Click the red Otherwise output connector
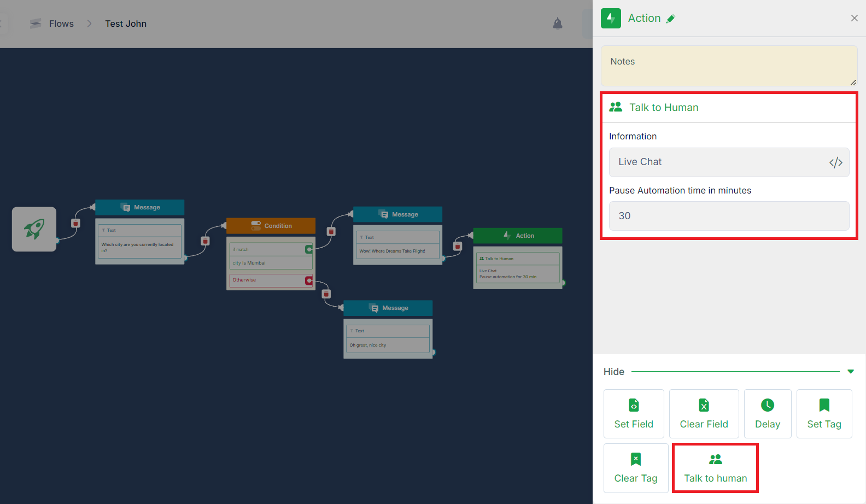 click(309, 280)
